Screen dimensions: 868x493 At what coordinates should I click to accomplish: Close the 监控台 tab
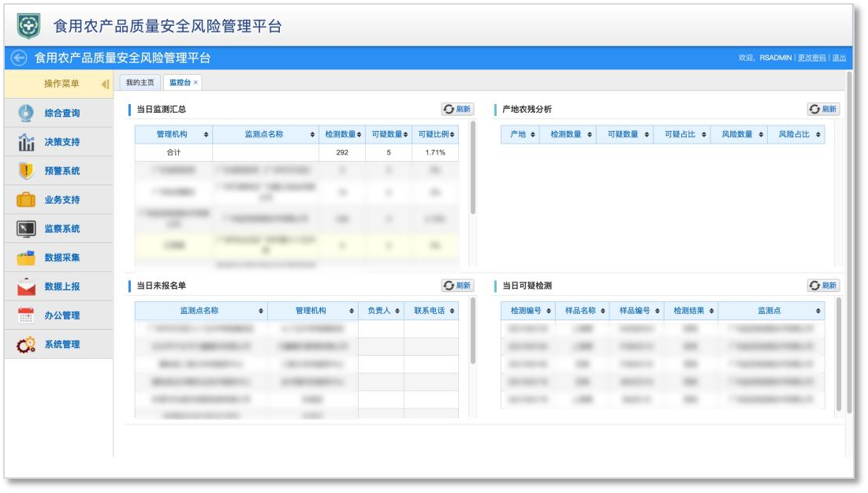click(196, 83)
